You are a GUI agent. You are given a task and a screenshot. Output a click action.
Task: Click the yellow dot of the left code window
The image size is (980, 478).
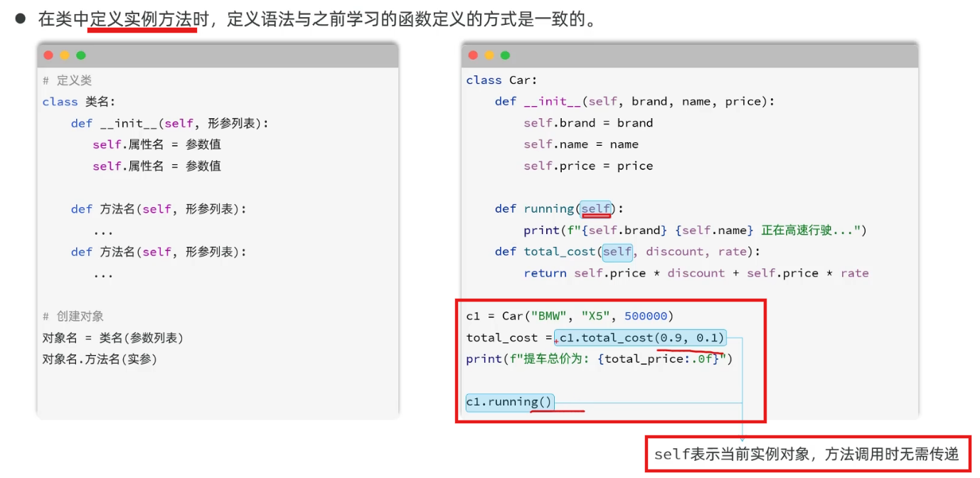click(x=65, y=55)
